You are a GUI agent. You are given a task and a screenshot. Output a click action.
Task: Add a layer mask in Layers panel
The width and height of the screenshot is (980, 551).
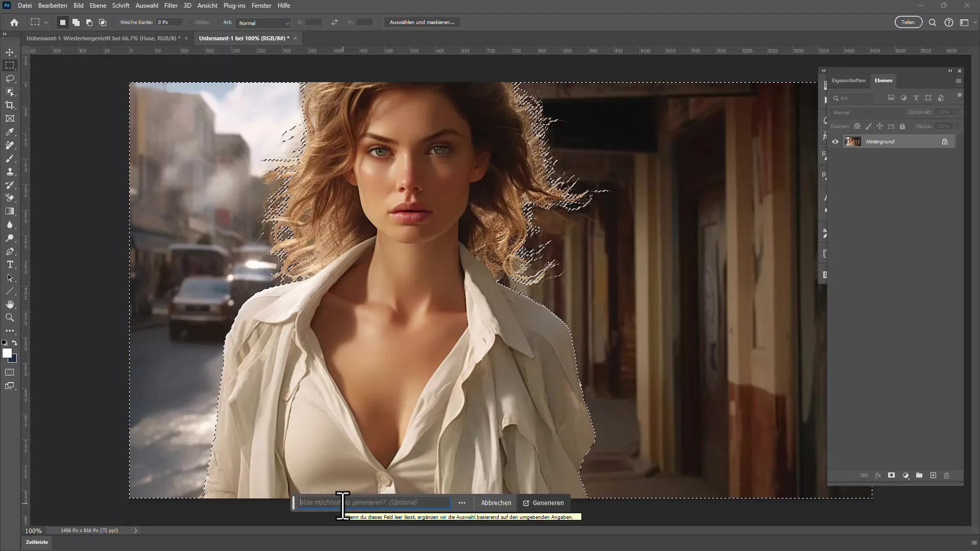pyautogui.click(x=891, y=475)
